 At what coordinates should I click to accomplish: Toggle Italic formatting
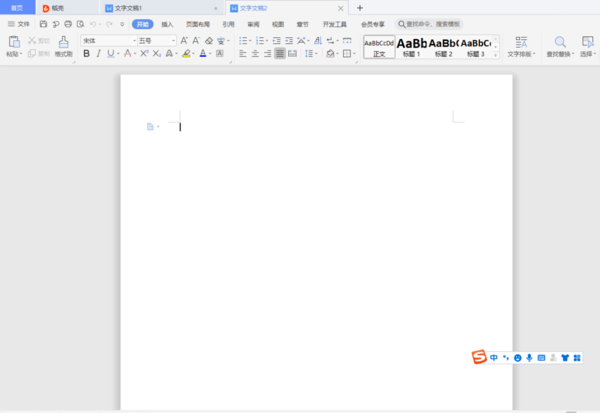[x=98, y=54]
